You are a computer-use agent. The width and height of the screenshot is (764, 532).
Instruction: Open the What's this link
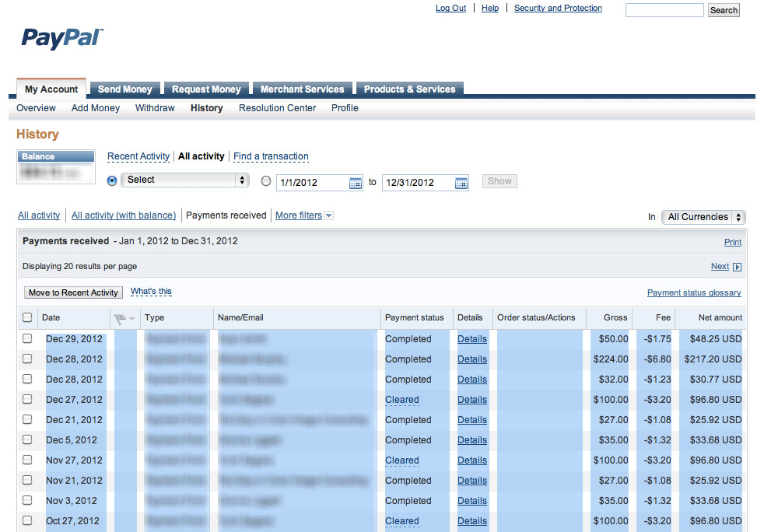point(151,292)
